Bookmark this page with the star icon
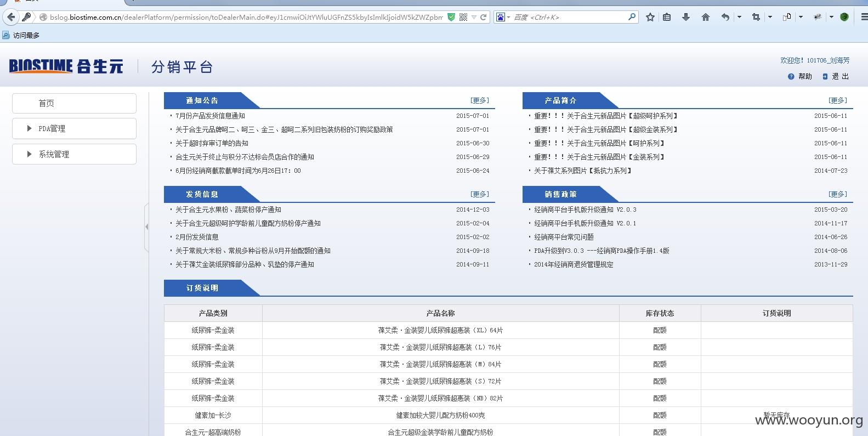 (650, 17)
